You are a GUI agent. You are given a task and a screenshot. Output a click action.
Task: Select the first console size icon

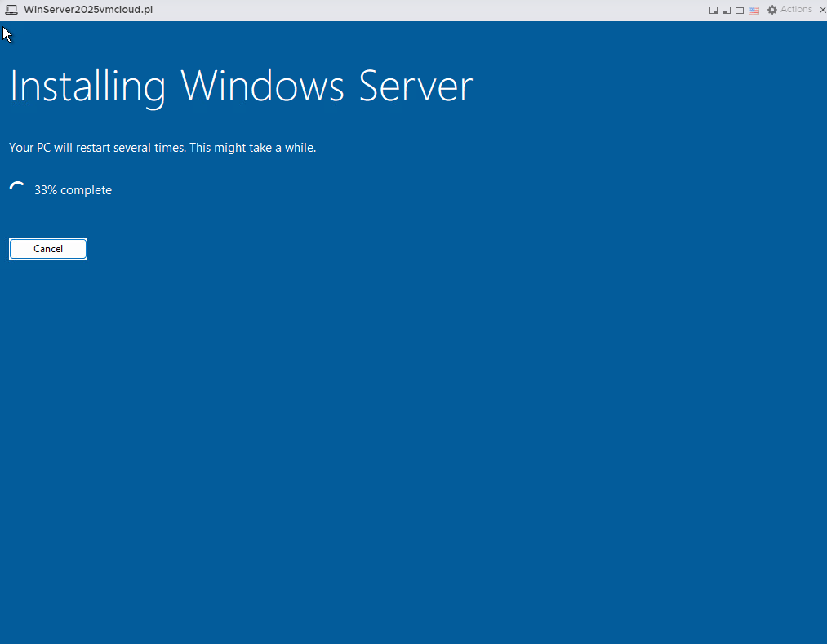pyautogui.click(x=714, y=11)
